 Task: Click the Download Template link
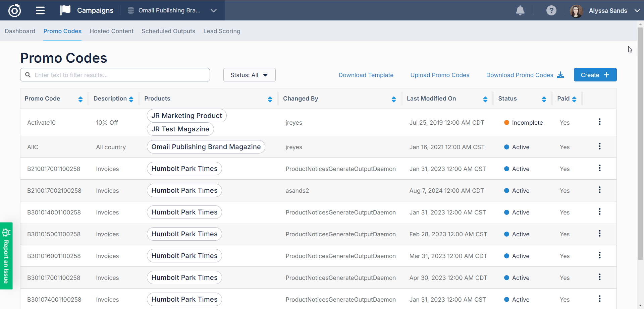pyautogui.click(x=366, y=75)
